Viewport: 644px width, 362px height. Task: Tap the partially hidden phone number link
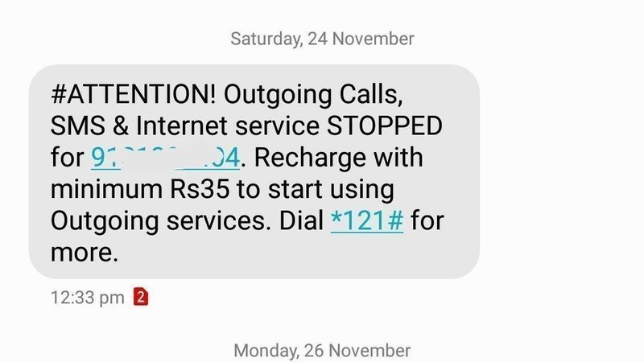tap(165, 158)
